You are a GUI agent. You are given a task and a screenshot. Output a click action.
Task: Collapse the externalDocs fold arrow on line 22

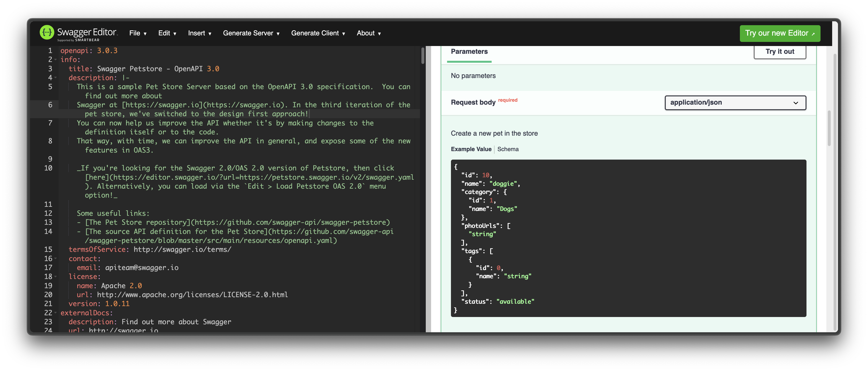56,313
